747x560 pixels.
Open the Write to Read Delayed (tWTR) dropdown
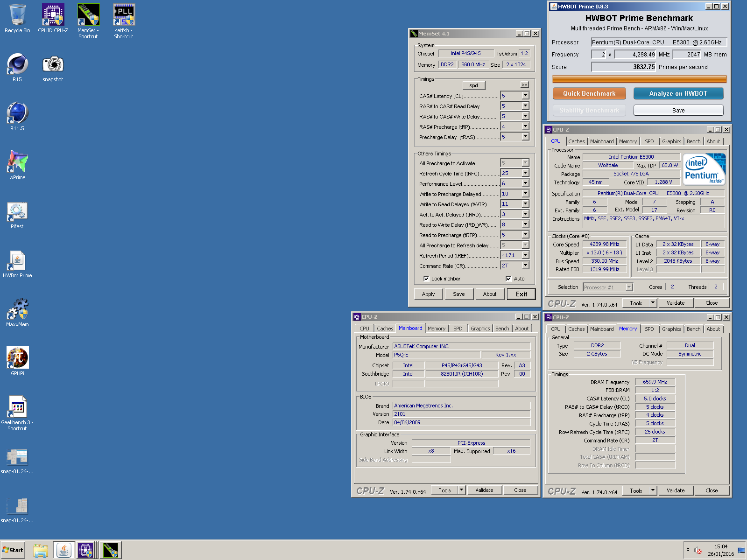click(525, 204)
